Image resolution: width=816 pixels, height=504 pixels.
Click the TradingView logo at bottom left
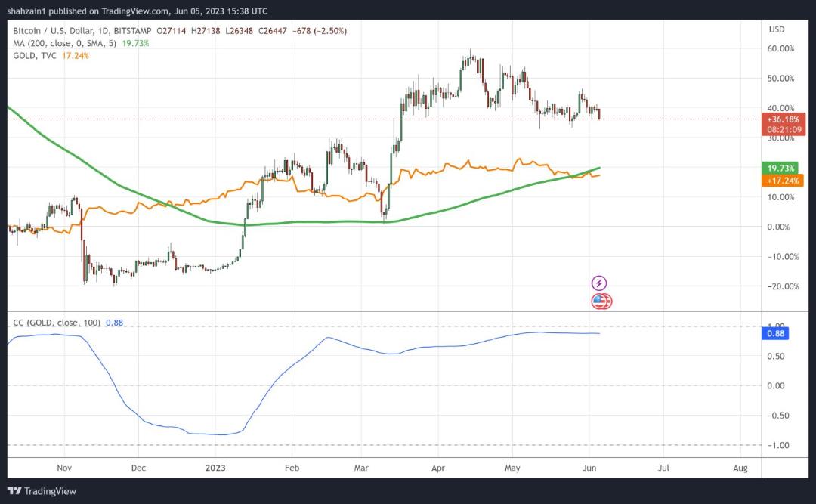(42, 491)
